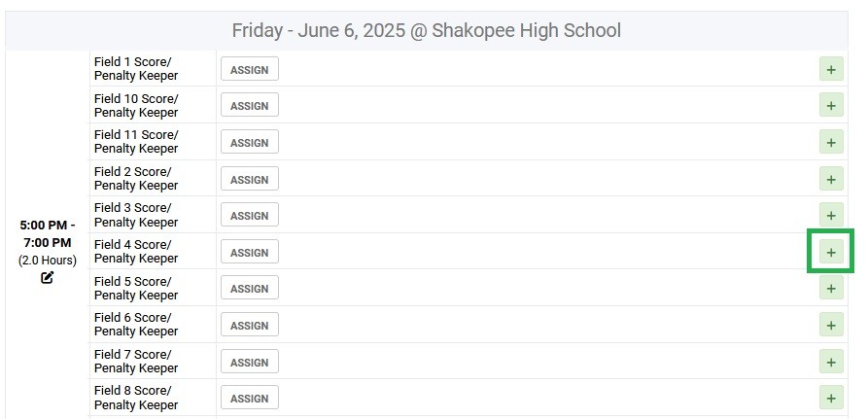Image resolution: width=868 pixels, height=419 pixels.
Task: Assign the Field 4 Score/Penalty Keeper
Action: pos(250,252)
